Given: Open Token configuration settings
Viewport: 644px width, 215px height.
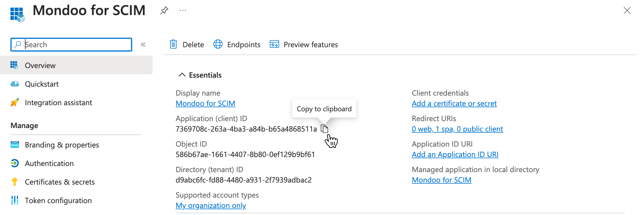Looking at the screenshot, I should tap(58, 201).
